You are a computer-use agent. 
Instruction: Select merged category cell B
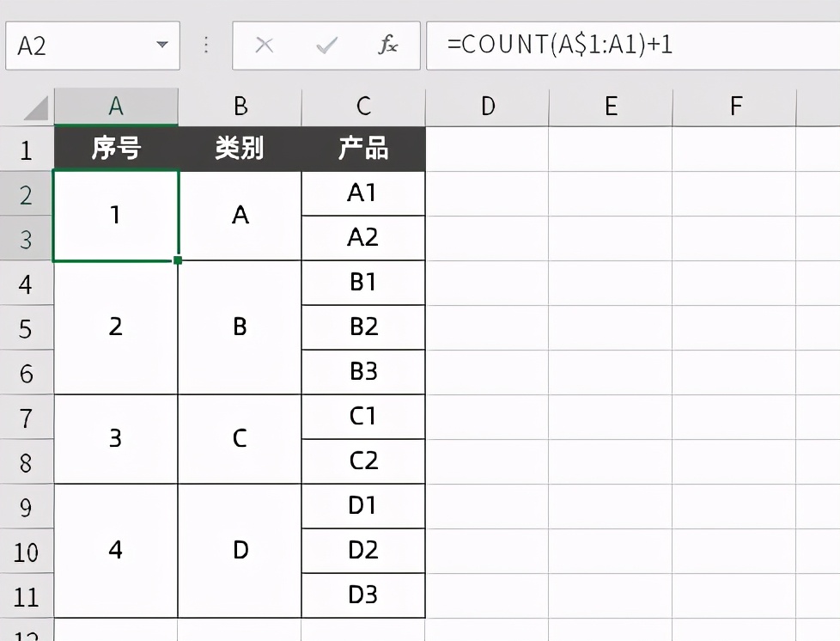pos(240,327)
